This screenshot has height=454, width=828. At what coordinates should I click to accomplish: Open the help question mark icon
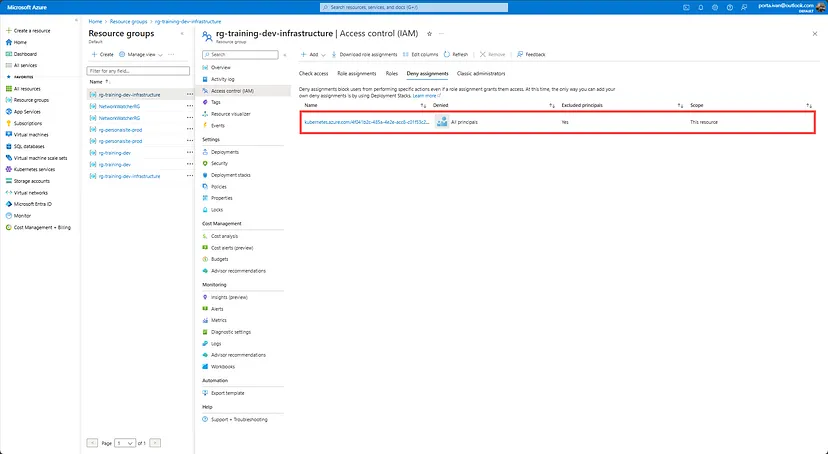729,7
